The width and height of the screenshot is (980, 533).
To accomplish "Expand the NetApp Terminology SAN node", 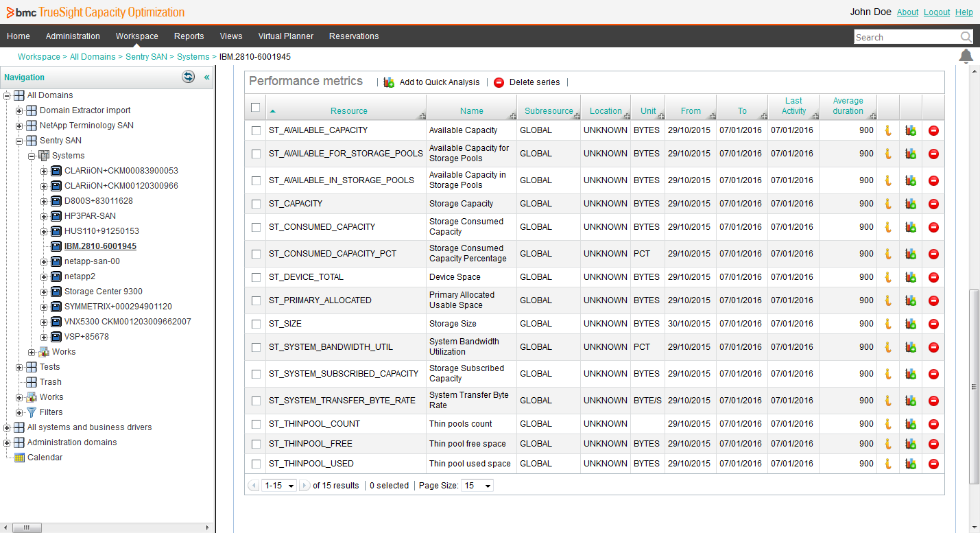I will (x=19, y=126).
